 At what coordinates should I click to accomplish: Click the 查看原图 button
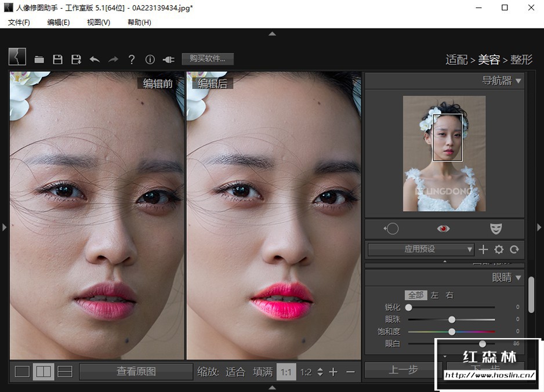pos(136,371)
